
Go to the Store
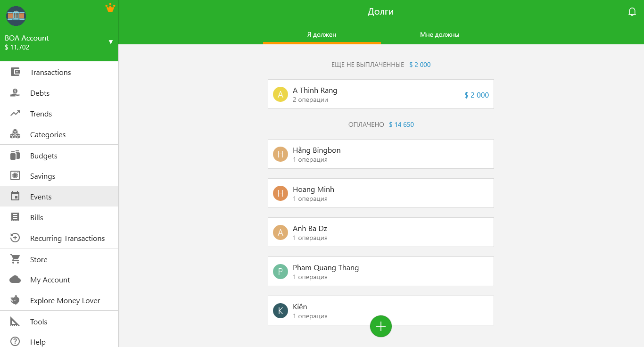point(59,259)
